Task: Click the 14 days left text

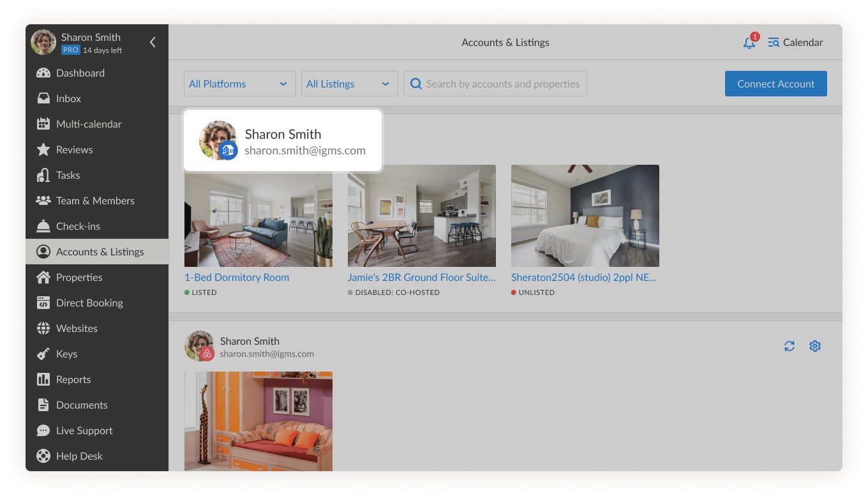Action: click(x=103, y=50)
